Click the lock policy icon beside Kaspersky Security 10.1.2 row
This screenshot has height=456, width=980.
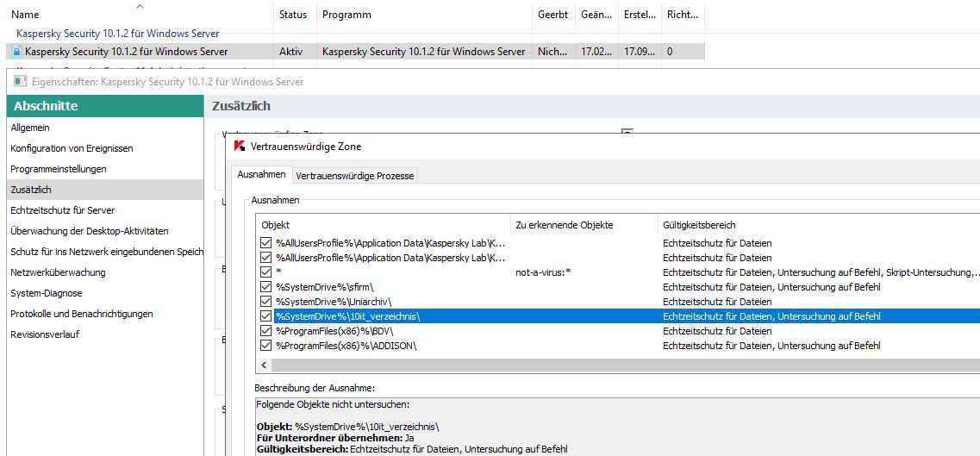[17, 52]
